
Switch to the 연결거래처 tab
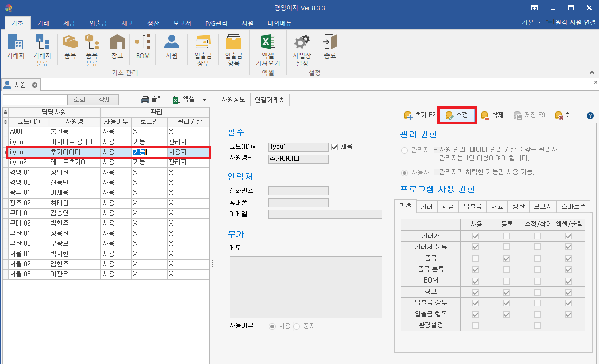tap(270, 99)
